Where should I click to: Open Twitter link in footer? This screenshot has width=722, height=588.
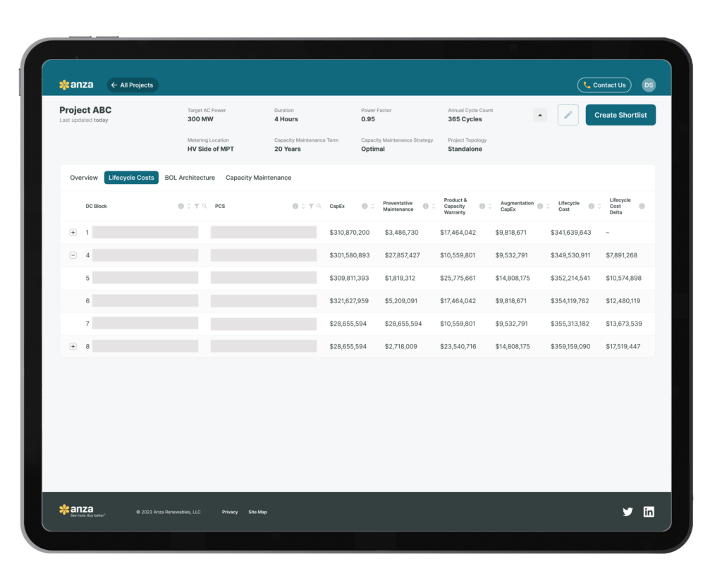(628, 512)
